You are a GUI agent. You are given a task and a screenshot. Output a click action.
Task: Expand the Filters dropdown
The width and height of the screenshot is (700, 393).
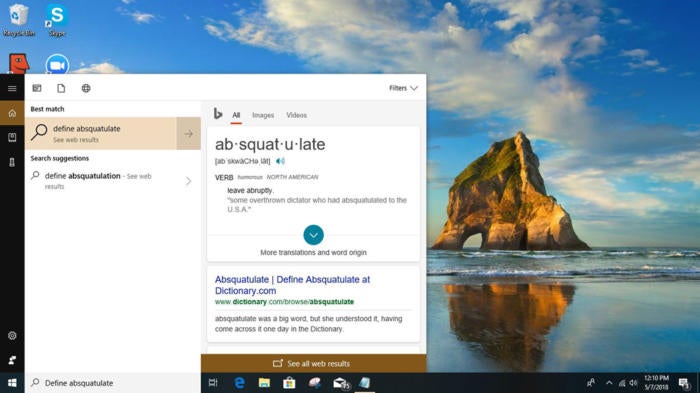(403, 88)
